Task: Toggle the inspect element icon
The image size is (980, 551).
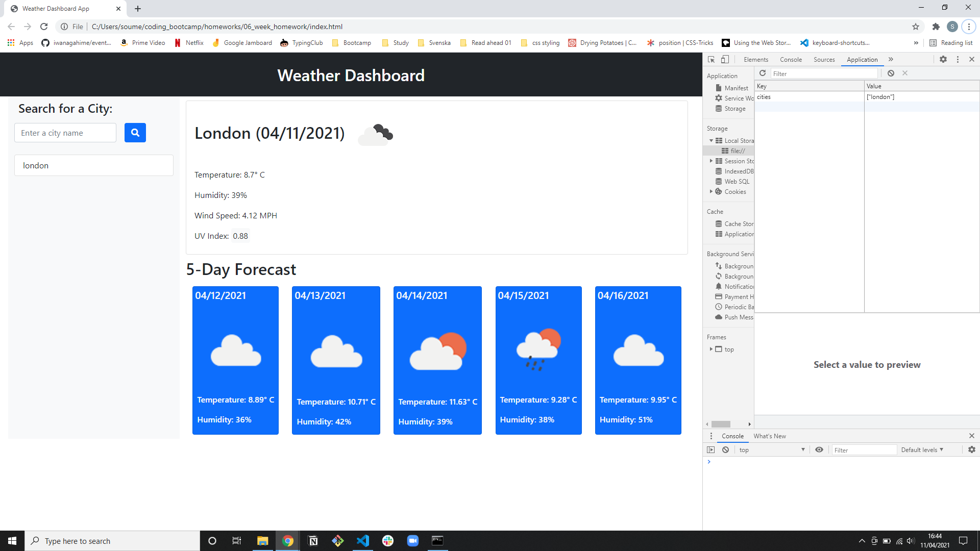Action: coord(712,59)
